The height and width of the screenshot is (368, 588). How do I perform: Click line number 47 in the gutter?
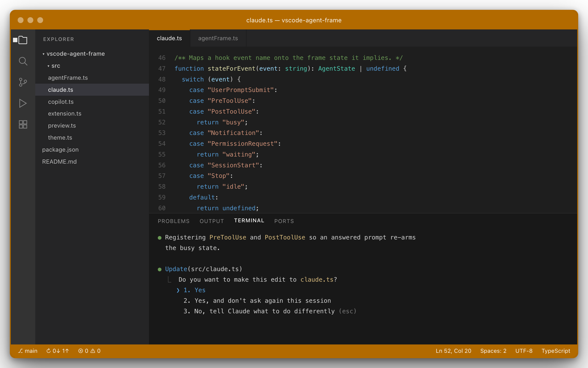tap(162, 69)
